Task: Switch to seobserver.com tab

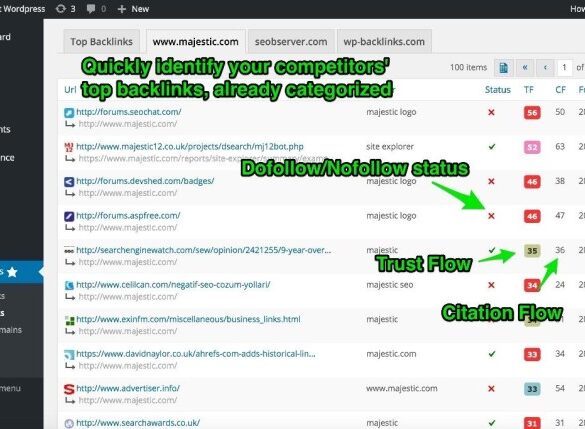Action: pos(291,41)
